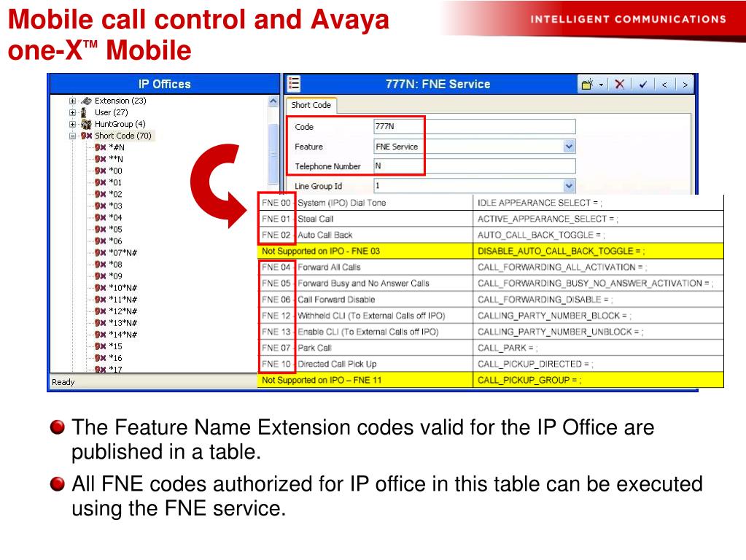Select short code *11*N#
Screen dimensions: 746x560
123,300
